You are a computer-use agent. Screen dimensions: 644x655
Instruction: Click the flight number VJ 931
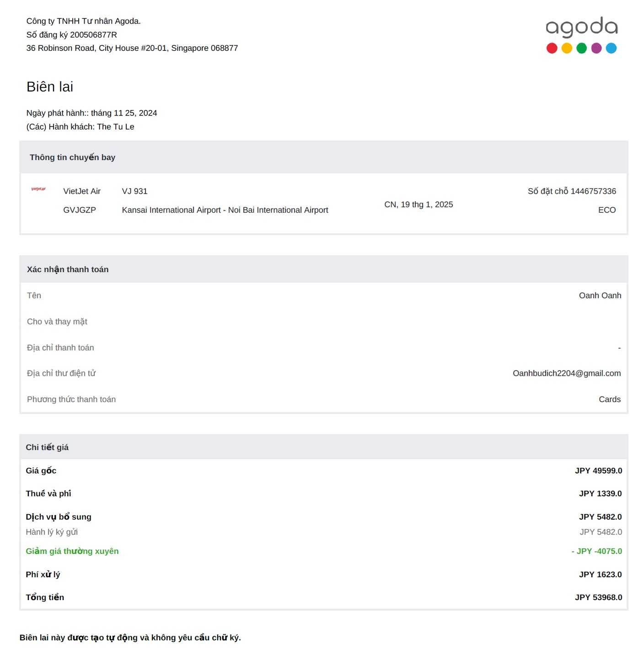coord(134,191)
